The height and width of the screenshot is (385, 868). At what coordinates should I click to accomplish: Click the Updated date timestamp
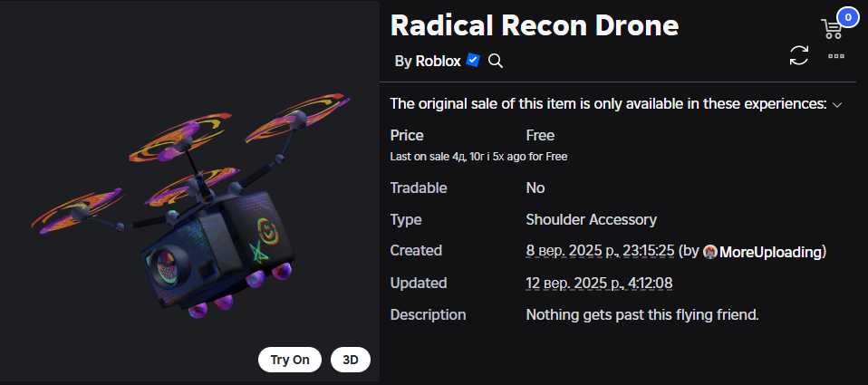click(x=599, y=284)
